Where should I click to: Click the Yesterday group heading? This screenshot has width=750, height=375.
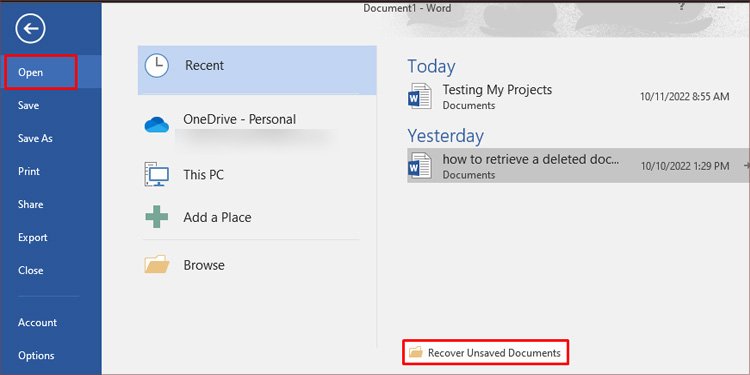445,136
